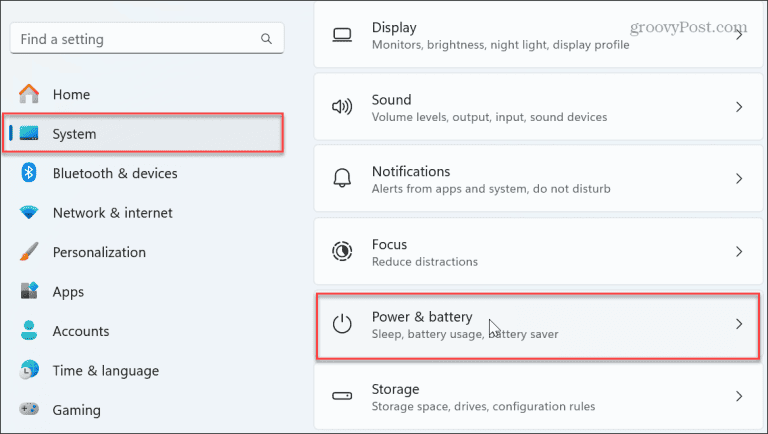The image size is (768, 434).
Task: Go to Accounts settings label
Action: tap(81, 331)
